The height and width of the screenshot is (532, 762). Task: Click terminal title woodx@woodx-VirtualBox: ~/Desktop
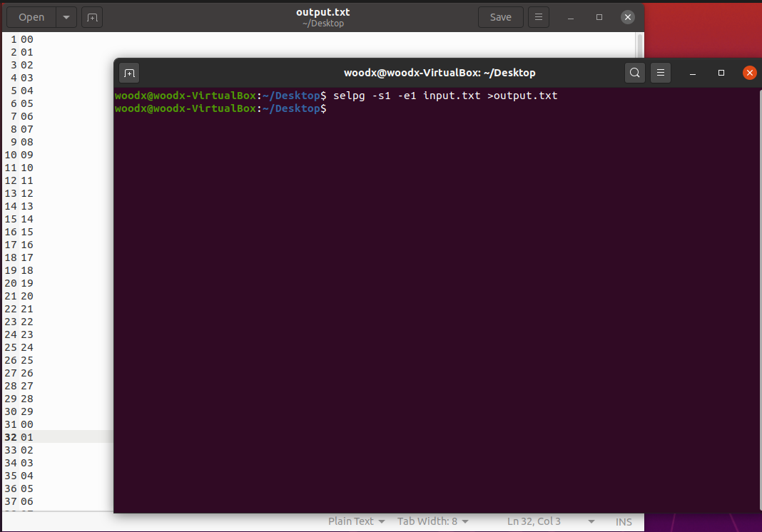click(x=440, y=73)
